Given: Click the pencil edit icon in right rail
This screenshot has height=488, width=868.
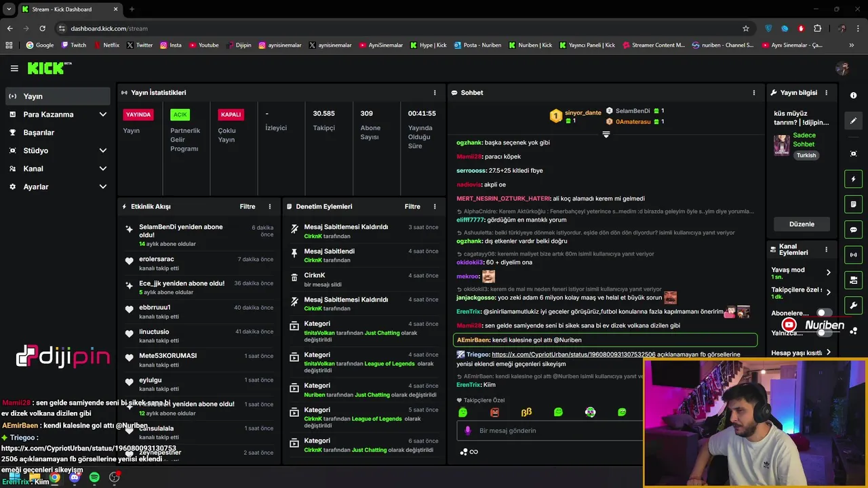Looking at the screenshot, I should tap(854, 121).
